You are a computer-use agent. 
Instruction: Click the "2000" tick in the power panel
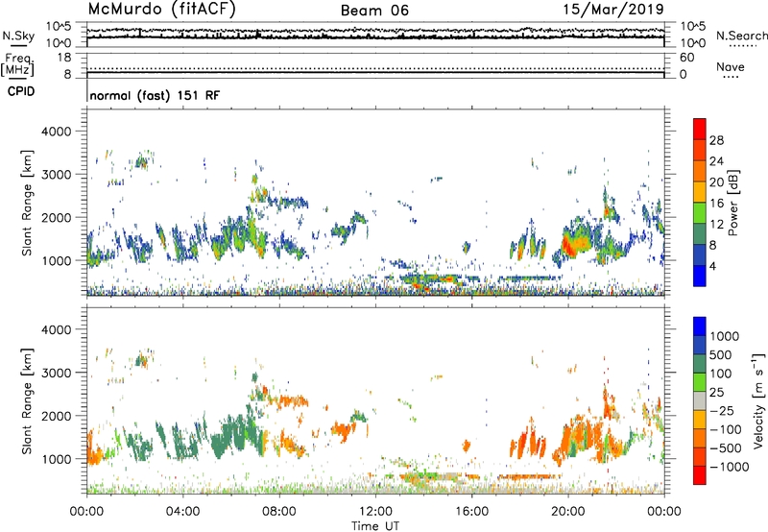[57, 217]
